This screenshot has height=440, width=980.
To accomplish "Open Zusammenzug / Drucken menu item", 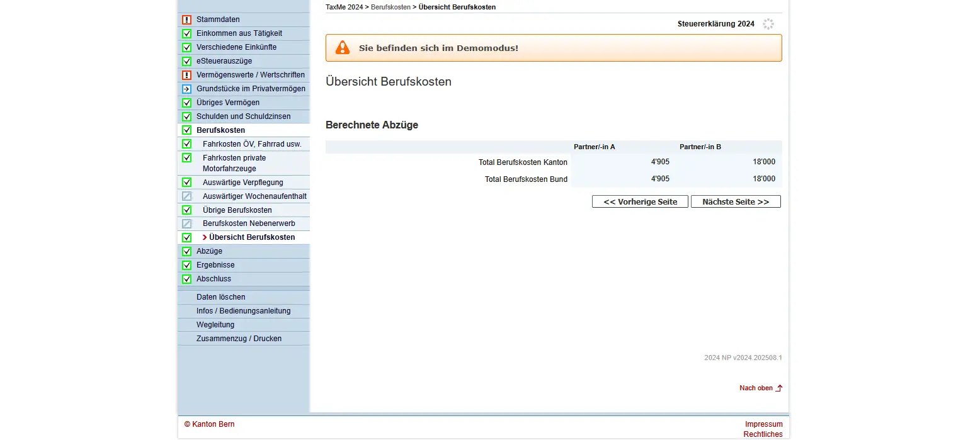I will [x=239, y=339].
